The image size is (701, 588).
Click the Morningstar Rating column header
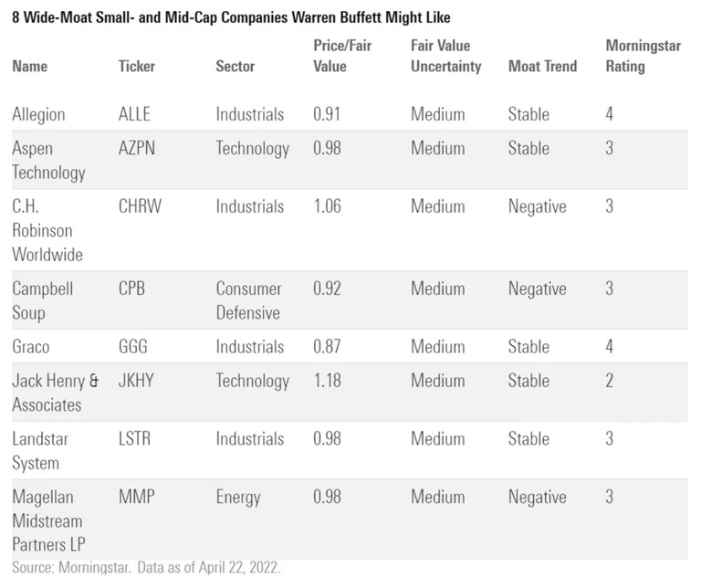[637, 55]
